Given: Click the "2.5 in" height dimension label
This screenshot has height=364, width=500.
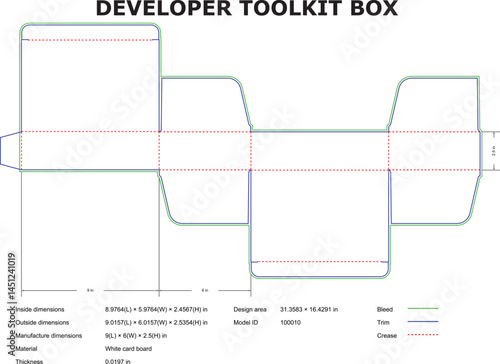Looking at the screenshot, I should [x=494, y=151].
